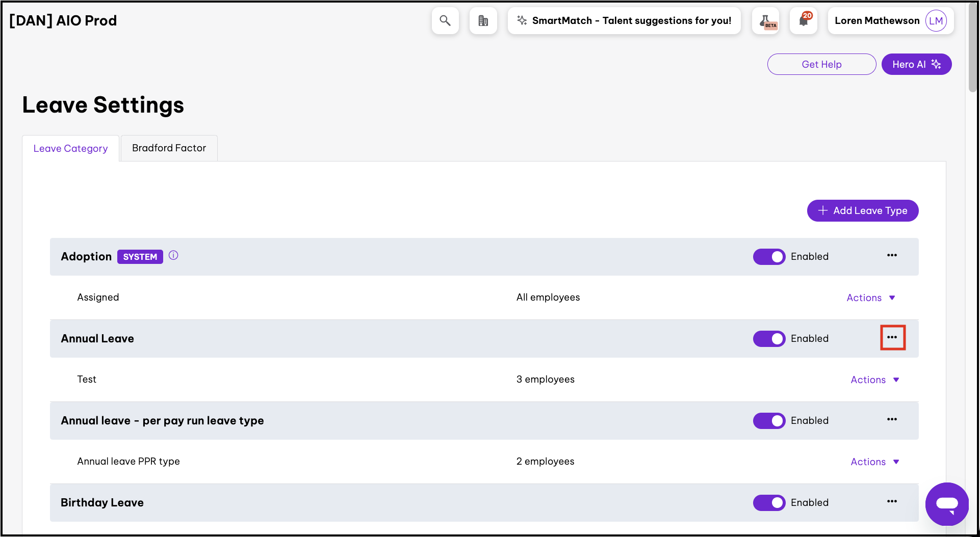Switch to the Bradford Factor tab
Image resolution: width=980 pixels, height=537 pixels.
click(x=169, y=148)
